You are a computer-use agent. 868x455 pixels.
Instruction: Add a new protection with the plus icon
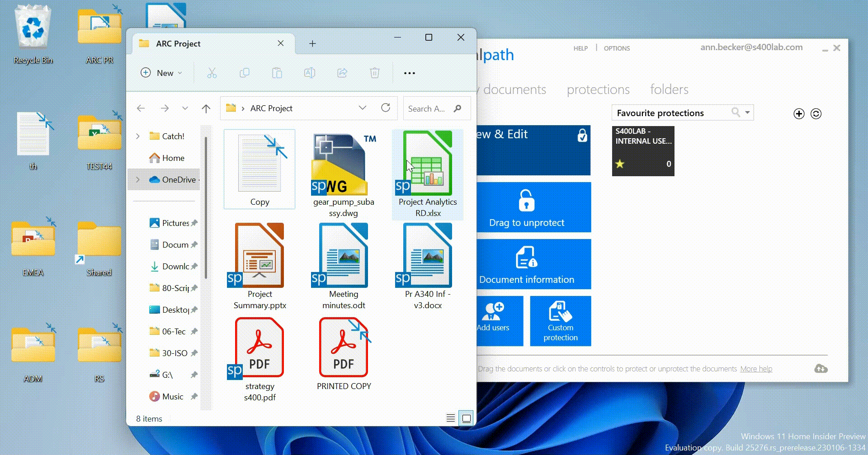[798, 114]
